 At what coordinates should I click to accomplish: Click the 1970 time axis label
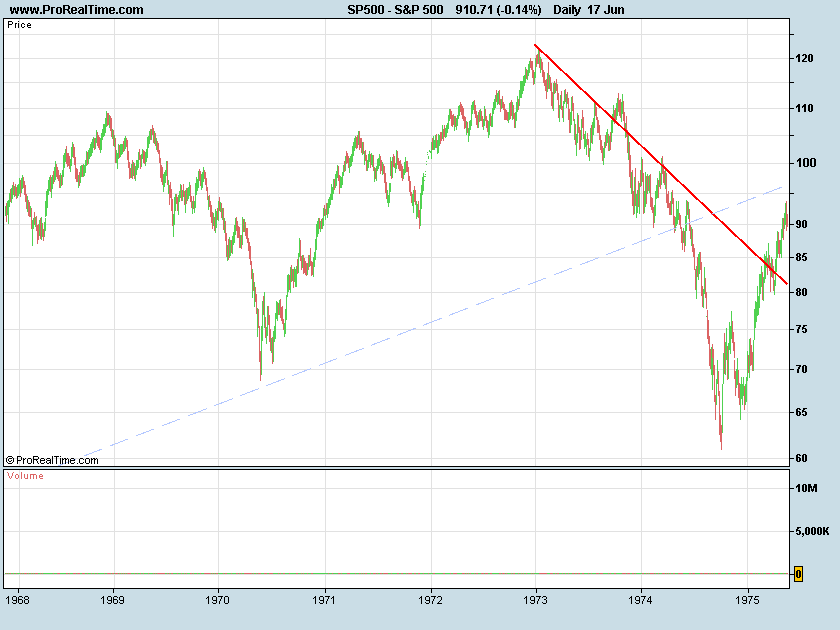(218, 600)
